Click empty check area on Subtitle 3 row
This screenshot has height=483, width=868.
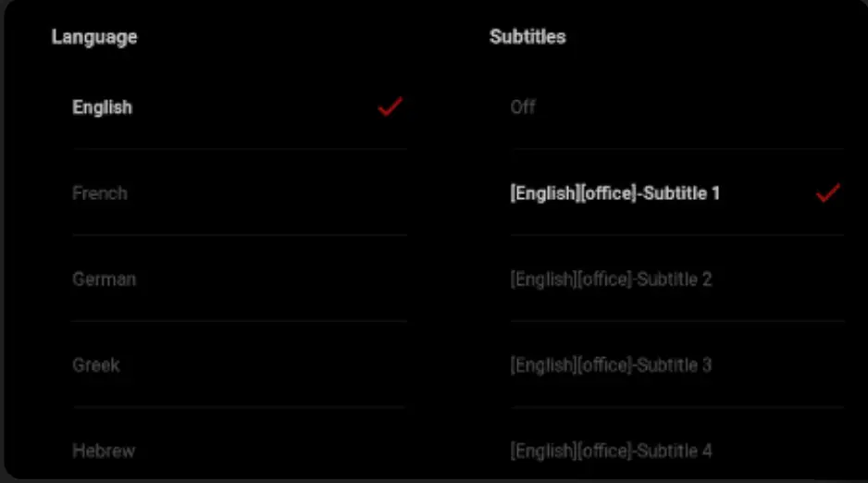pyautogui.click(x=828, y=365)
